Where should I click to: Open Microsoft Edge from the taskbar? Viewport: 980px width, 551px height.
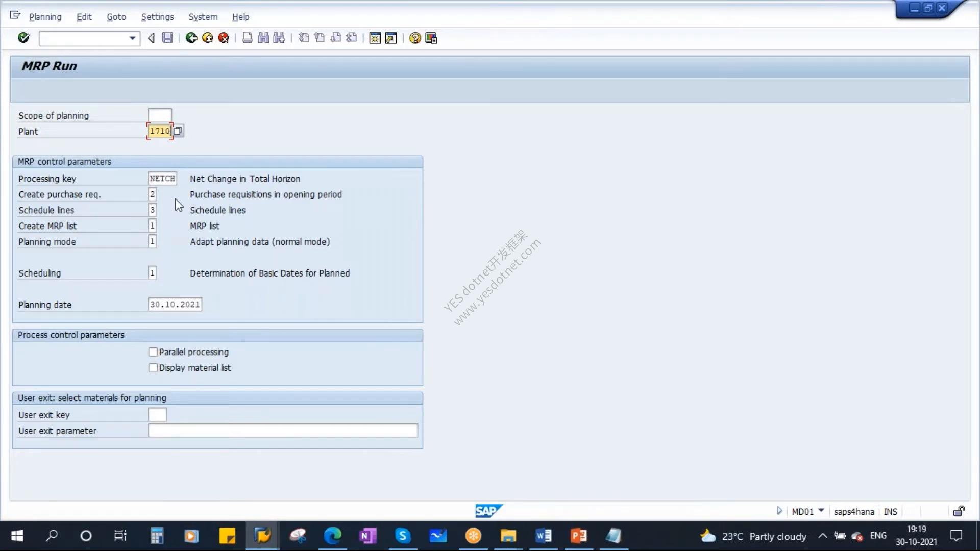[x=332, y=536]
